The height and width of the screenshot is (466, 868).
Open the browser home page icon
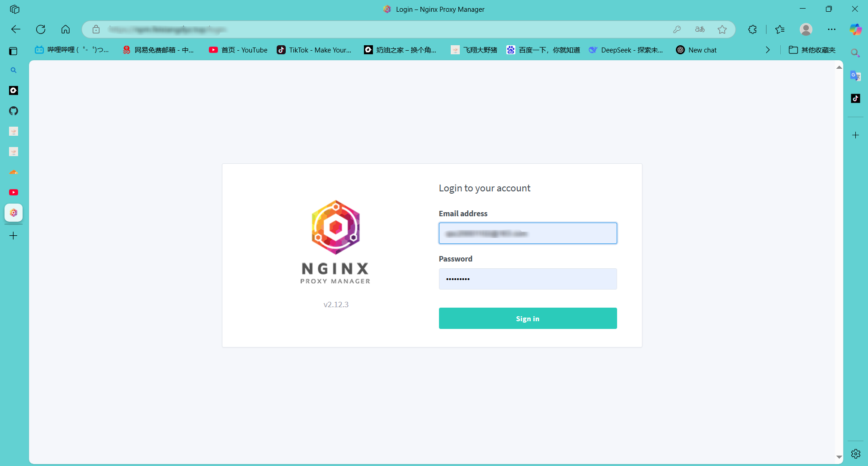(x=66, y=29)
